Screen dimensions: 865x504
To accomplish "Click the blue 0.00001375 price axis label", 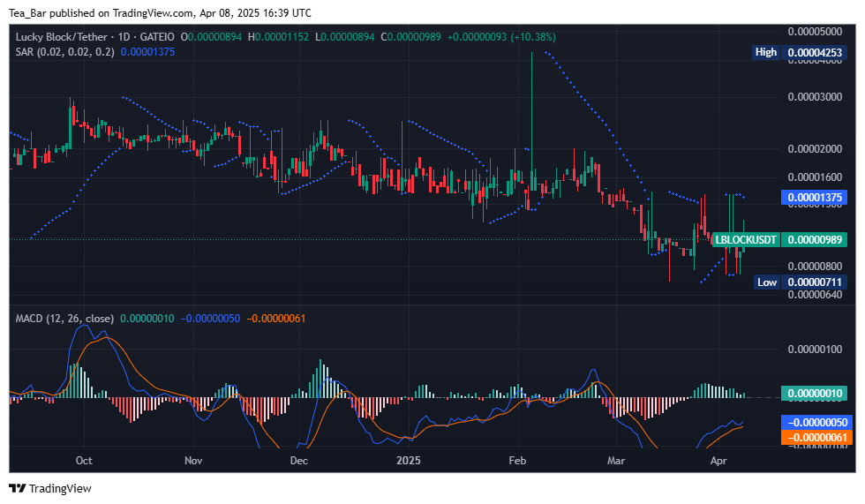I will click(x=814, y=198).
